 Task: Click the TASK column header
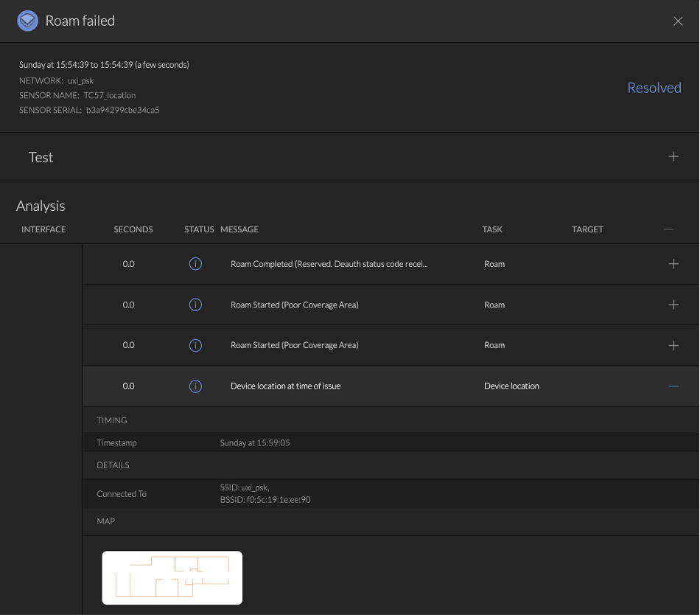[x=492, y=229]
